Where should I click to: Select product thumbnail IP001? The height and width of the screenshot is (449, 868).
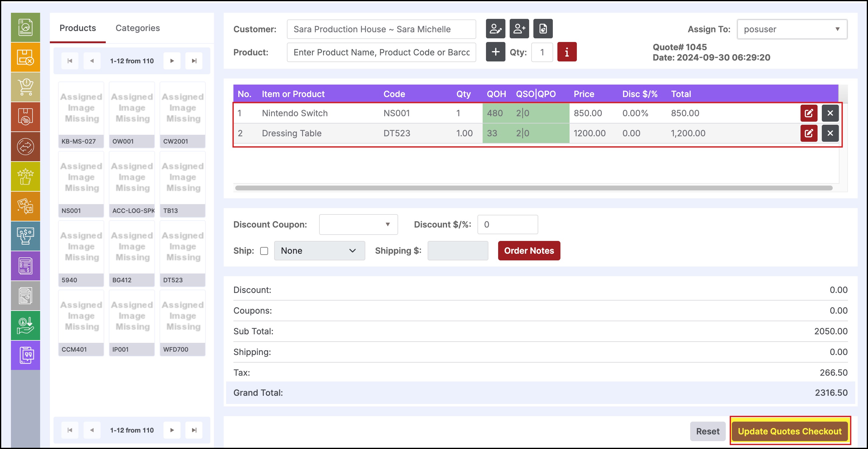pos(132,323)
